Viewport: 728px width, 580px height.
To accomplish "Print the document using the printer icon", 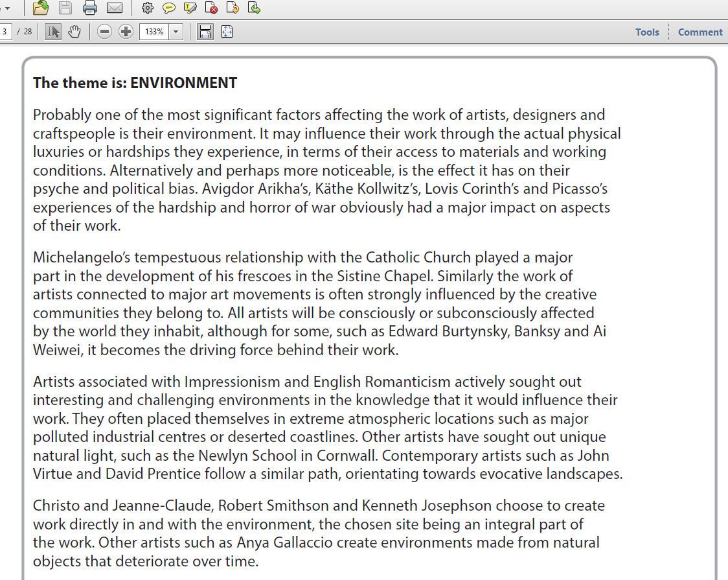I will [x=89, y=7].
